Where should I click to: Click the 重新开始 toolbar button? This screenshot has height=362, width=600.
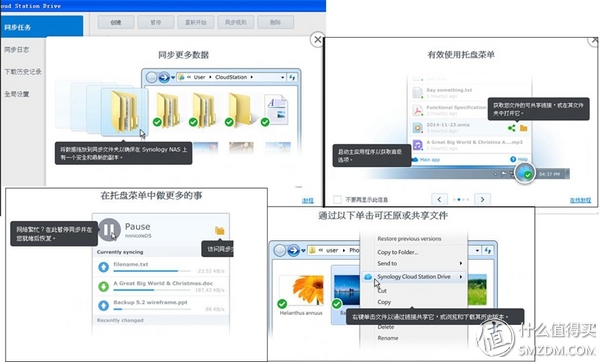tap(196, 22)
